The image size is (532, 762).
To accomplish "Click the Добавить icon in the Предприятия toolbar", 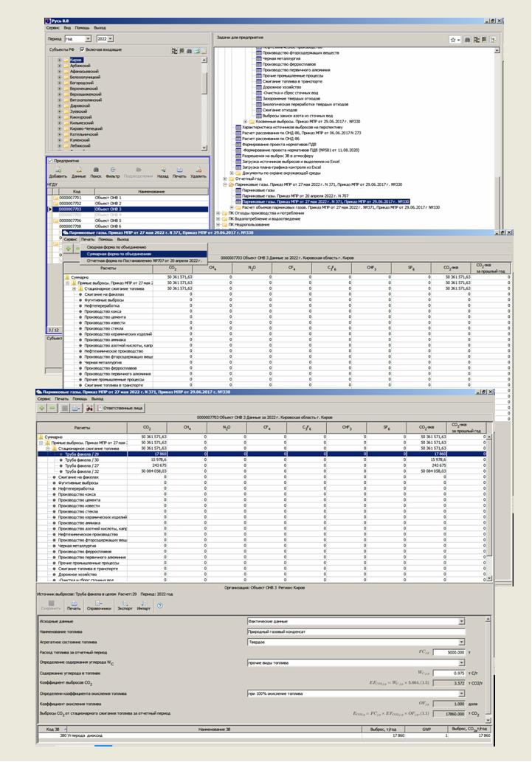I will point(58,170).
